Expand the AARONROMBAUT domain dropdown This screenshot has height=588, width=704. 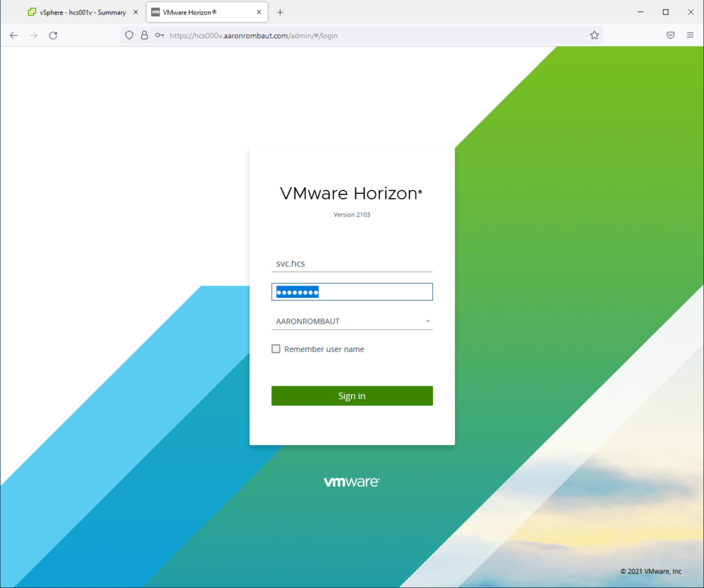352,321
